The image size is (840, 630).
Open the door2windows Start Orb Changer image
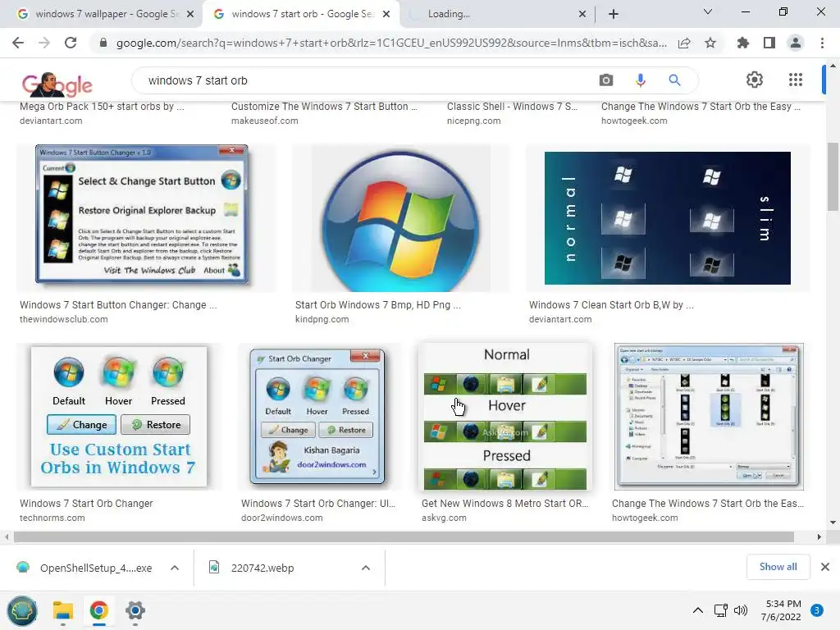317,416
